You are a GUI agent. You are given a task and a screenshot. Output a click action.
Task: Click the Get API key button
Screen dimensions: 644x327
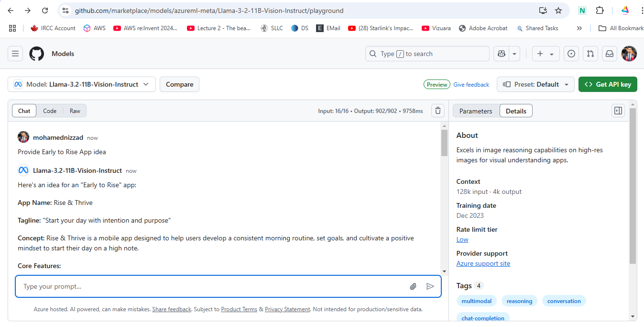[608, 84]
